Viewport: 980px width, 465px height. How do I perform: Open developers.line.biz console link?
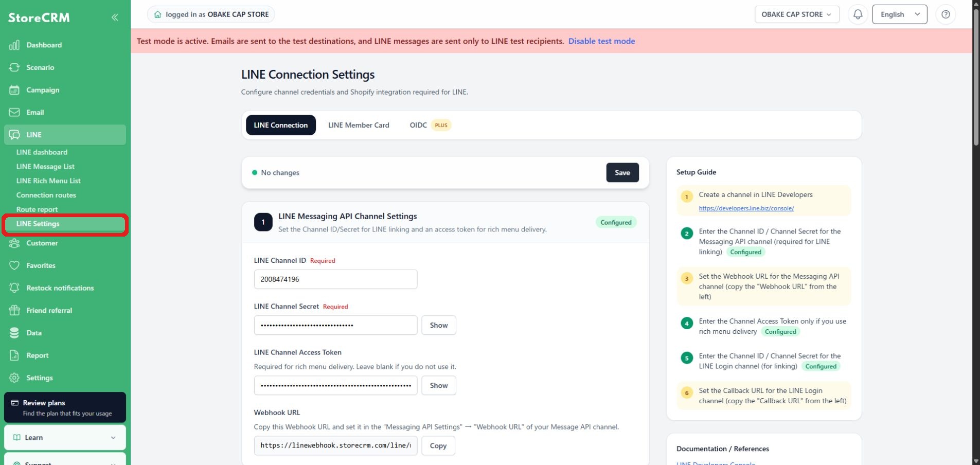click(746, 208)
